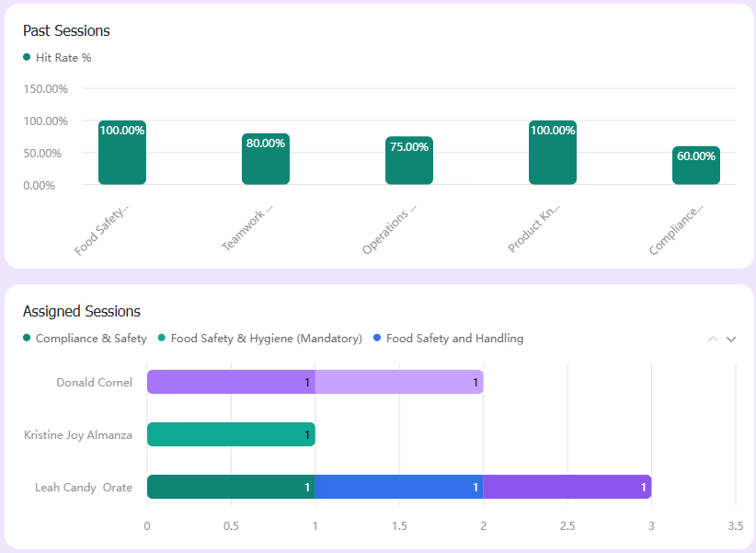The width and height of the screenshot is (756, 553).
Task: Select the Compliance 60.00% bar
Action: click(696, 165)
